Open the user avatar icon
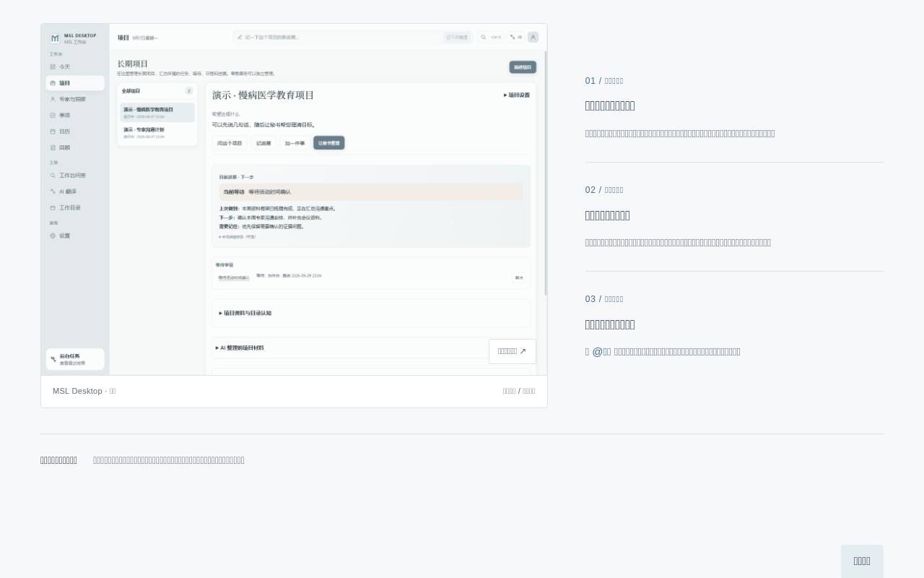Screen dimensions: 924x578 [x=533, y=37]
